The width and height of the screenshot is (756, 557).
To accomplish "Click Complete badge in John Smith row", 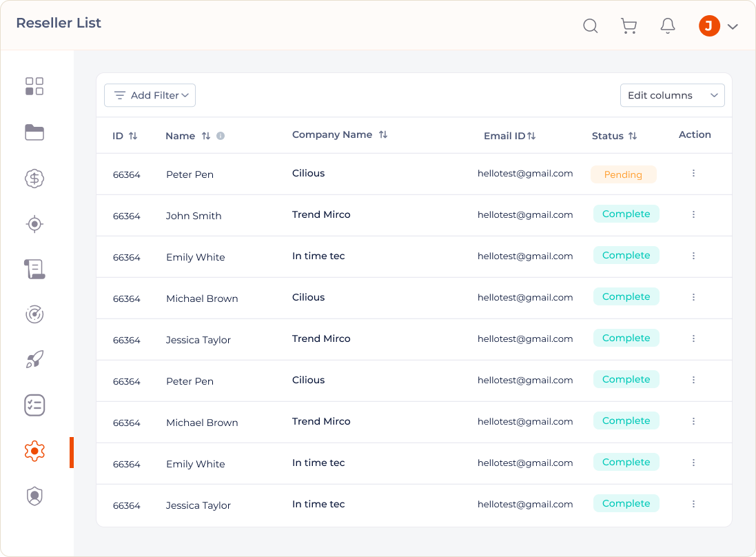I will click(x=626, y=214).
